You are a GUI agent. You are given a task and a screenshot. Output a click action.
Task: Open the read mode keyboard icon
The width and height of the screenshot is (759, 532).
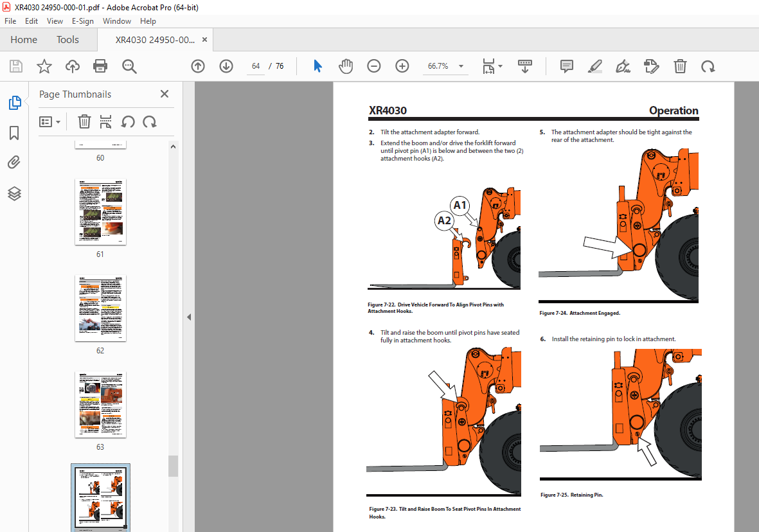[524, 66]
